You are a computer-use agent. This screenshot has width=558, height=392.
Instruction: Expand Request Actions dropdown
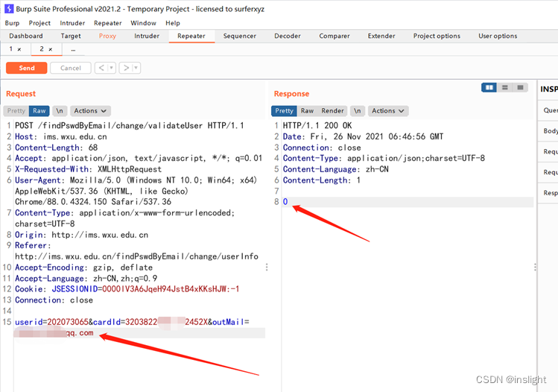click(x=90, y=111)
